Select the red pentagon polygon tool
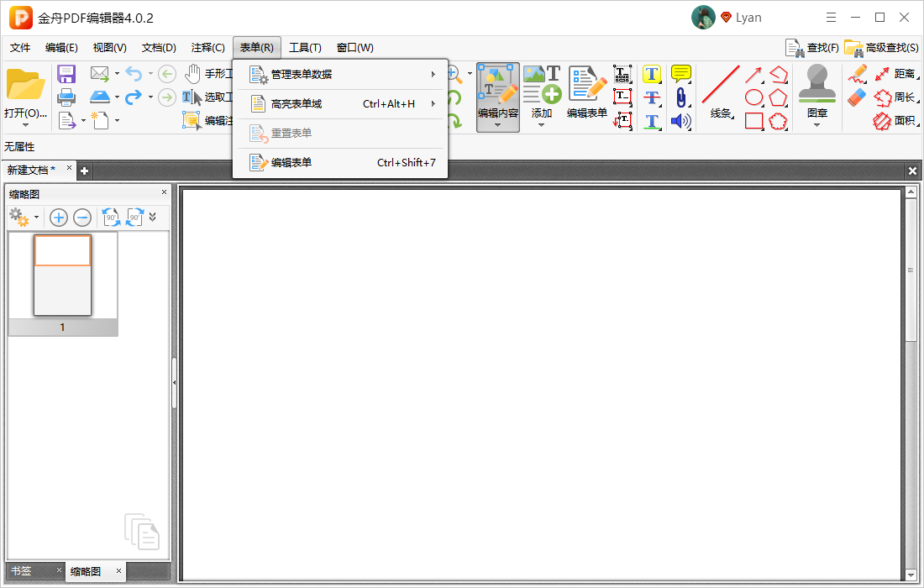Screen dimensions: 924x588 [x=778, y=97]
